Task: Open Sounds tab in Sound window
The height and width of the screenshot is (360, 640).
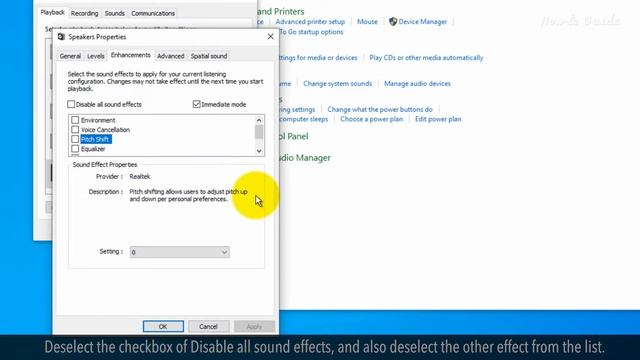Action: pos(115,13)
